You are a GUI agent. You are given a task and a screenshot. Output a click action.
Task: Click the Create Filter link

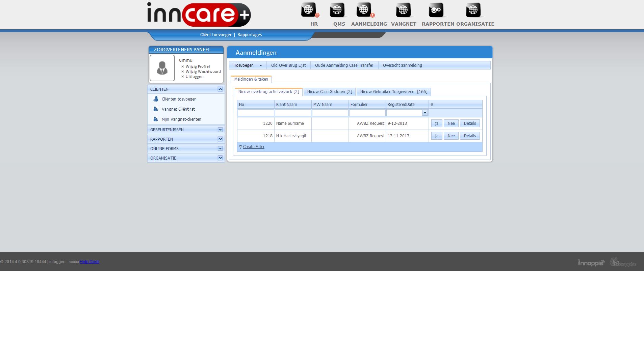click(x=254, y=147)
